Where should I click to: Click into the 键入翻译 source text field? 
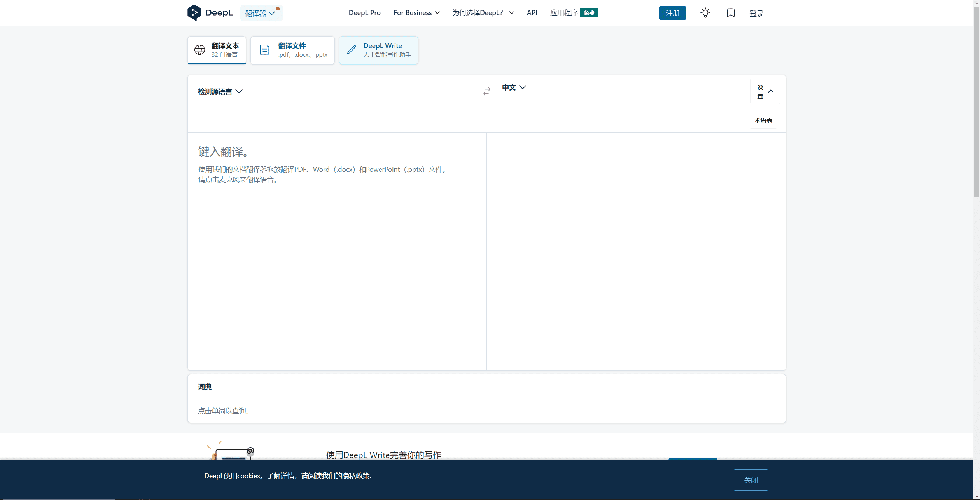[x=337, y=251]
